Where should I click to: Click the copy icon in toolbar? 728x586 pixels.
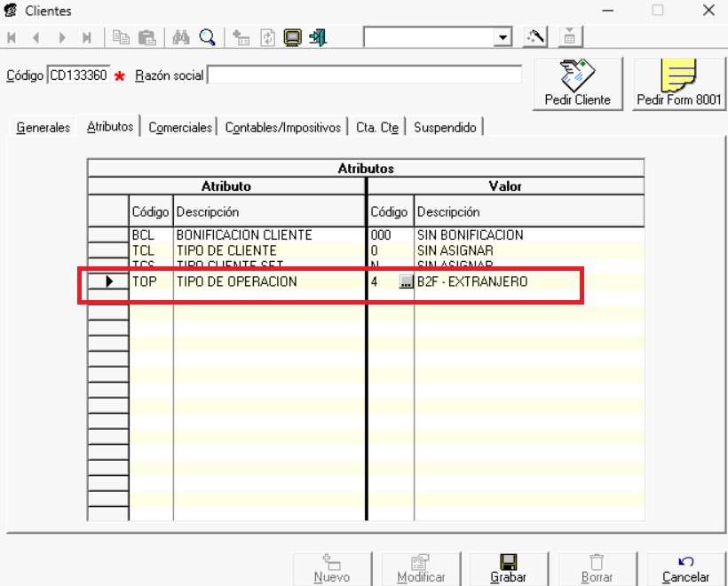click(x=122, y=37)
